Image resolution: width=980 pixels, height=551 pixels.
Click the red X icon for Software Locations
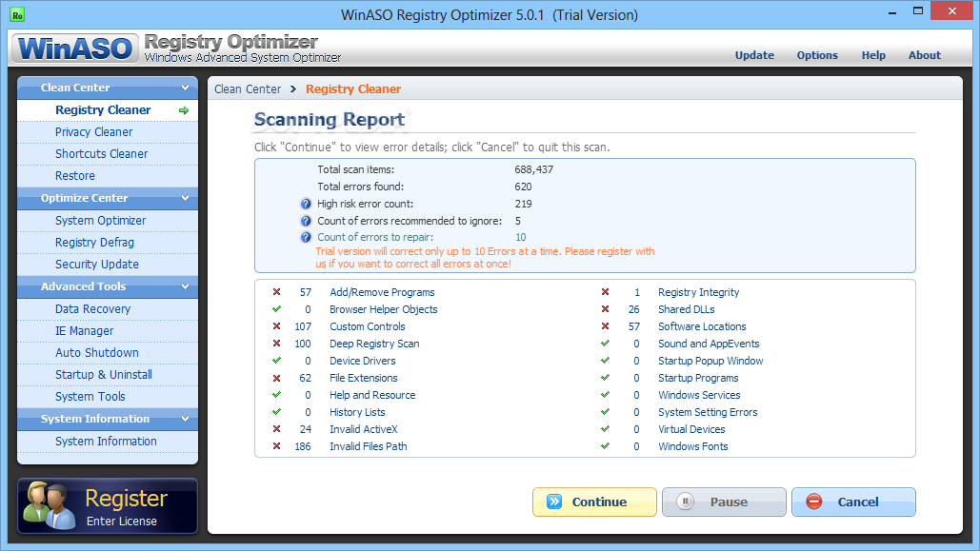(605, 326)
